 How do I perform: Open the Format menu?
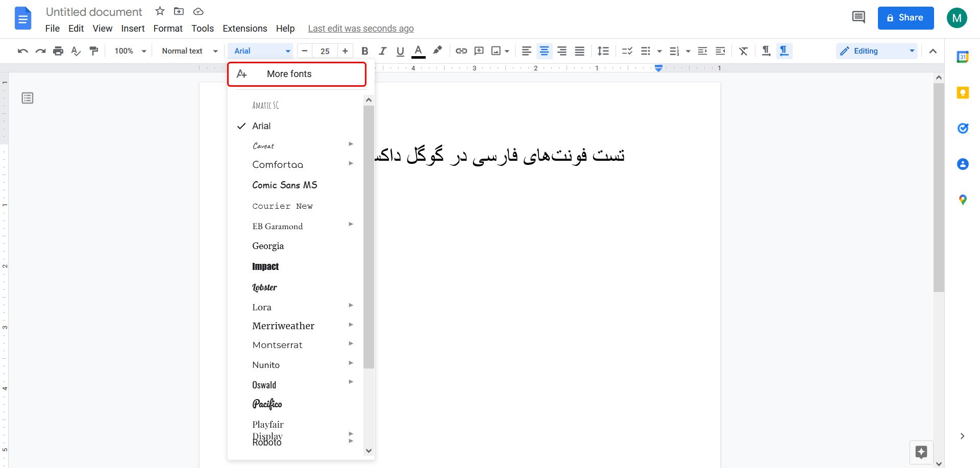click(x=168, y=28)
